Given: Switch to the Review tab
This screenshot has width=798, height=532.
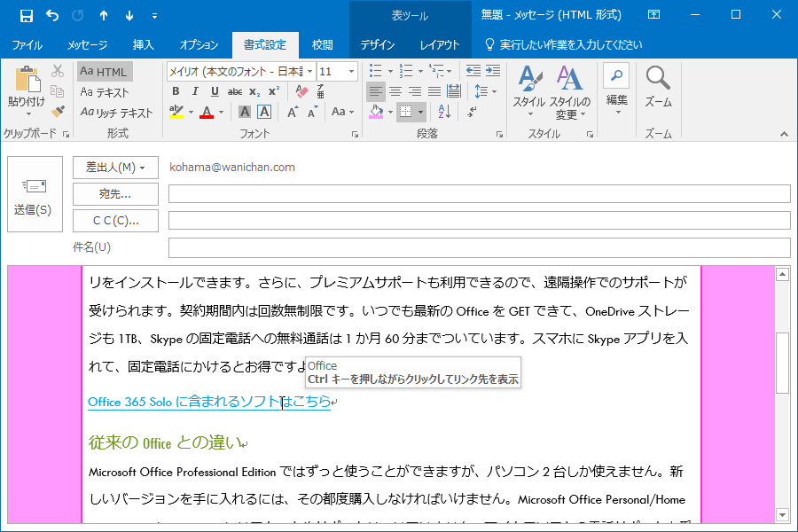Looking at the screenshot, I should 322,45.
